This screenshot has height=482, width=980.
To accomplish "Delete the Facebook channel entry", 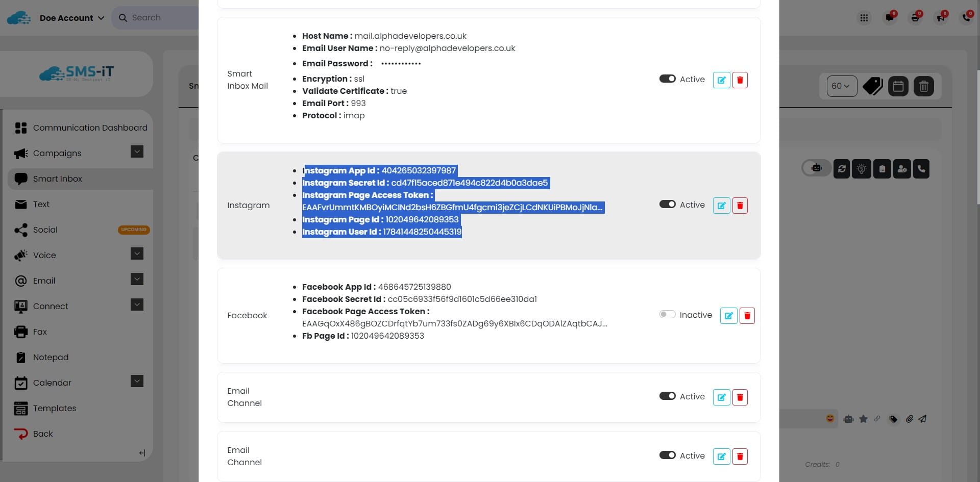I will point(747,316).
